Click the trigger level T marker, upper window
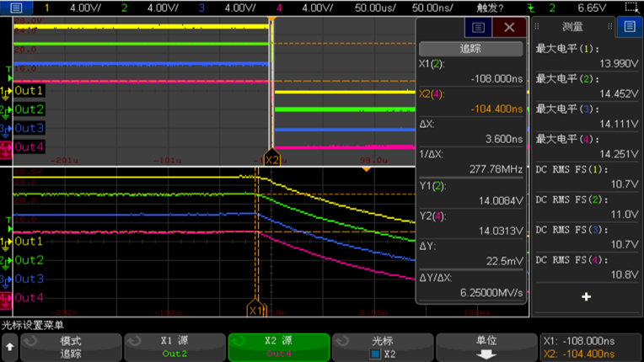Screen dimensions: 644x362 (9, 74)
